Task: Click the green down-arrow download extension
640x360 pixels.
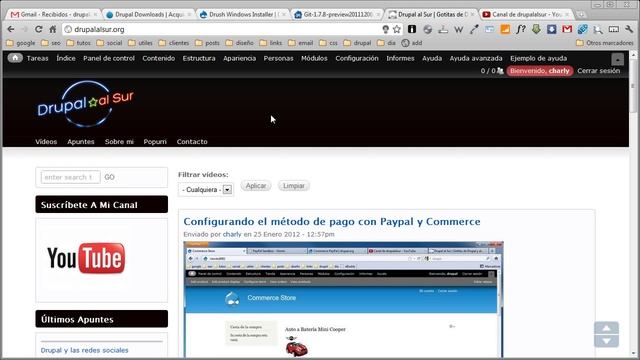Action: click(536, 29)
